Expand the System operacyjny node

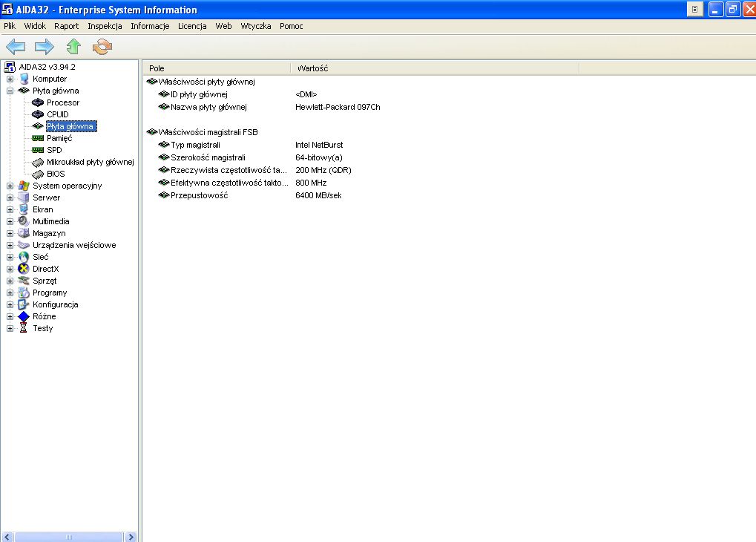[10, 186]
